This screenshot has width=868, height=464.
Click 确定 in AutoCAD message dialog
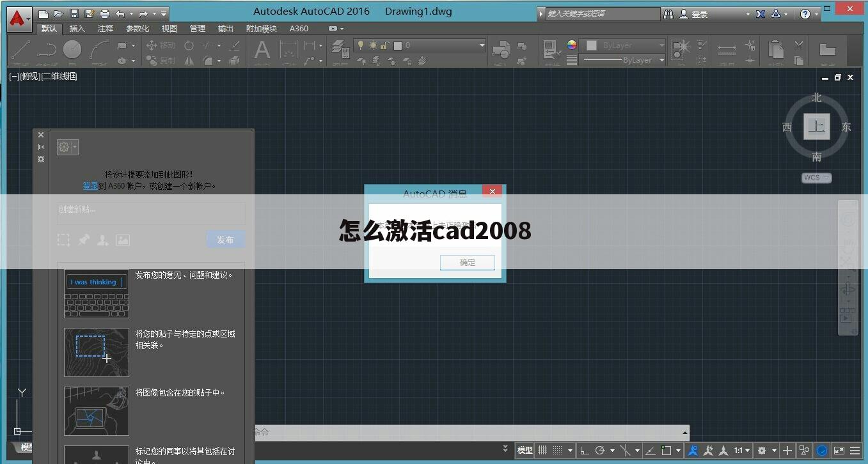[468, 262]
